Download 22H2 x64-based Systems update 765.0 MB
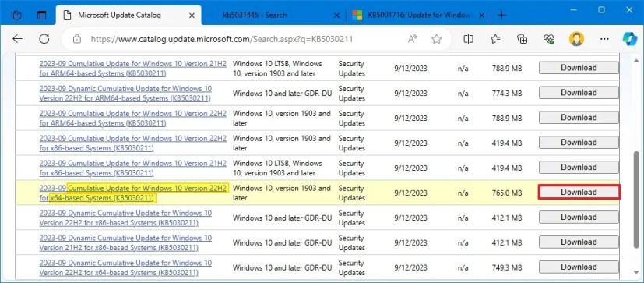 point(579,192)
